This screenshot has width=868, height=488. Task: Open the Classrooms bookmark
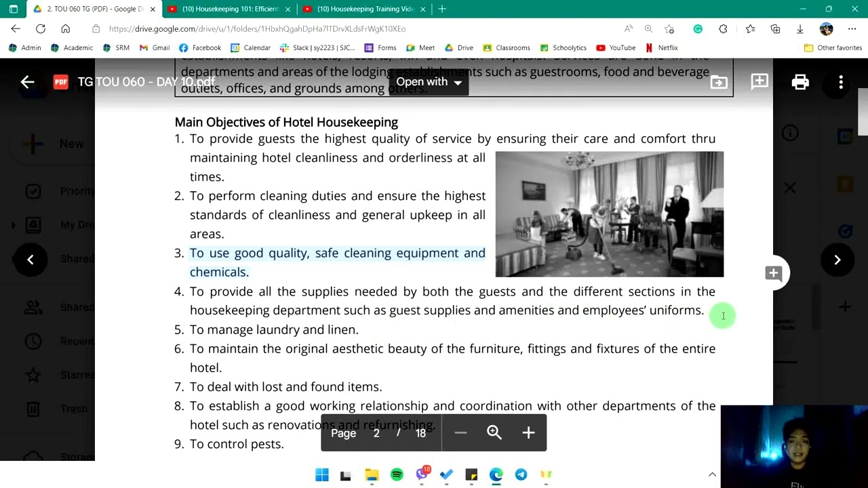click(x=507, y=48)
